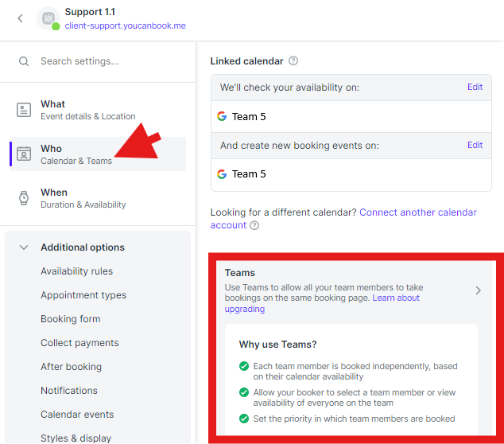
Task: Select Appointment types option
Action: click(x=83, y=295)
